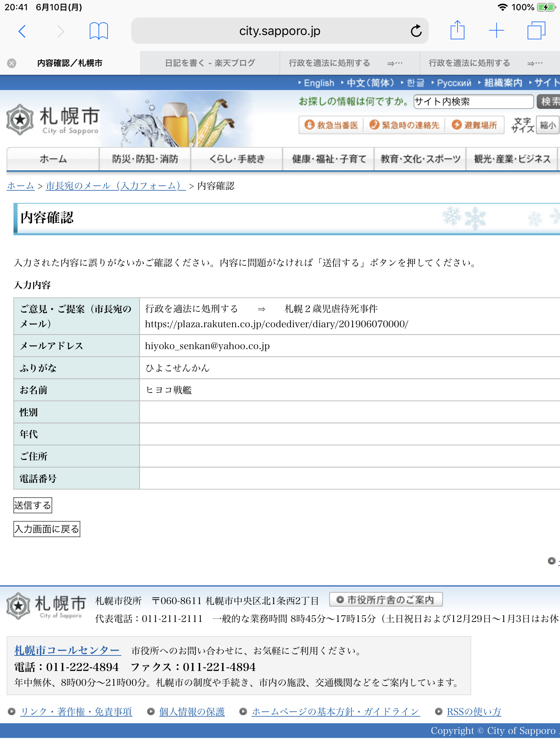Click hiyoko_senkan@yahoo.co.jp email text
This screenshot has height=747, width=560.
click(207, 346)
